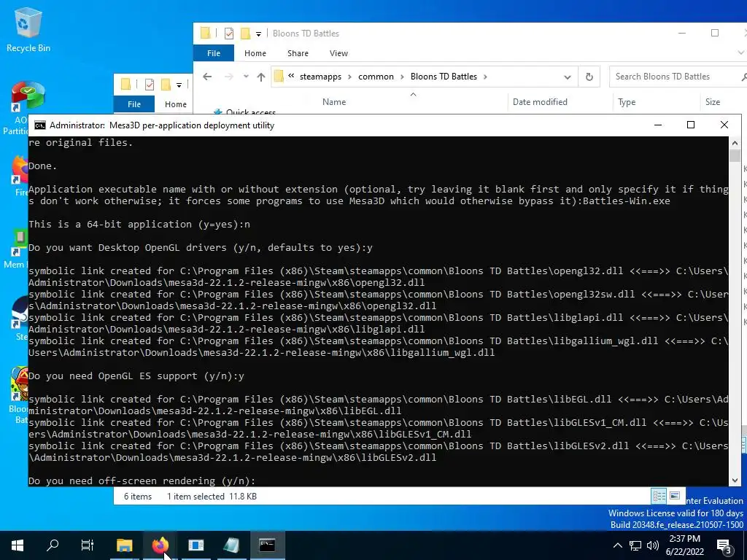Open the notification center icon

click(724, 545)
